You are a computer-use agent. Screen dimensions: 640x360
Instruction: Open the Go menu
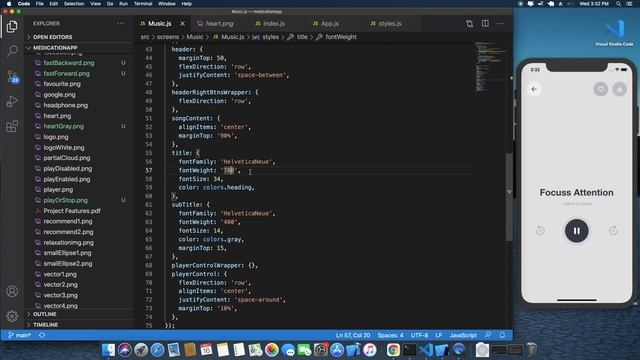click(x=110, y=4)
